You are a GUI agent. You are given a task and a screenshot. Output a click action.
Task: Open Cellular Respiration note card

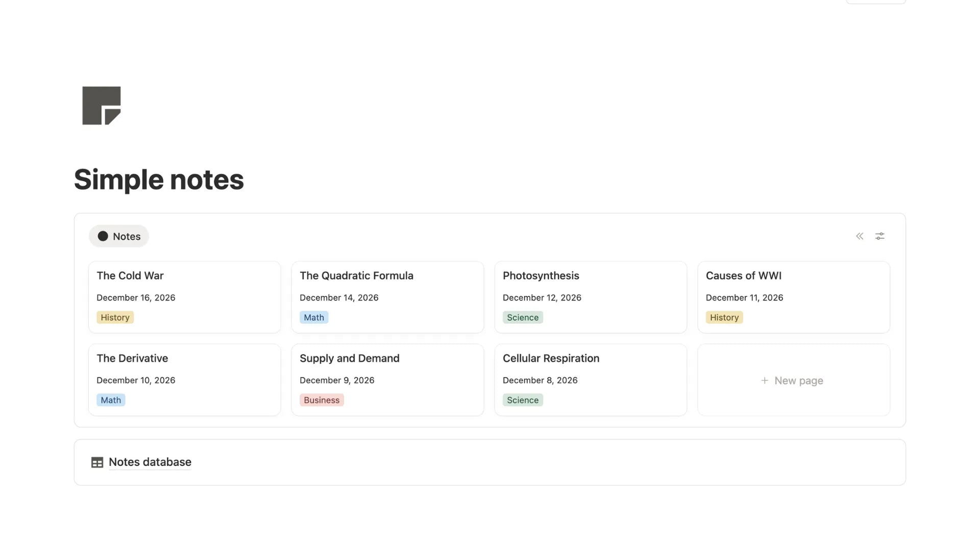pos(591,380)
